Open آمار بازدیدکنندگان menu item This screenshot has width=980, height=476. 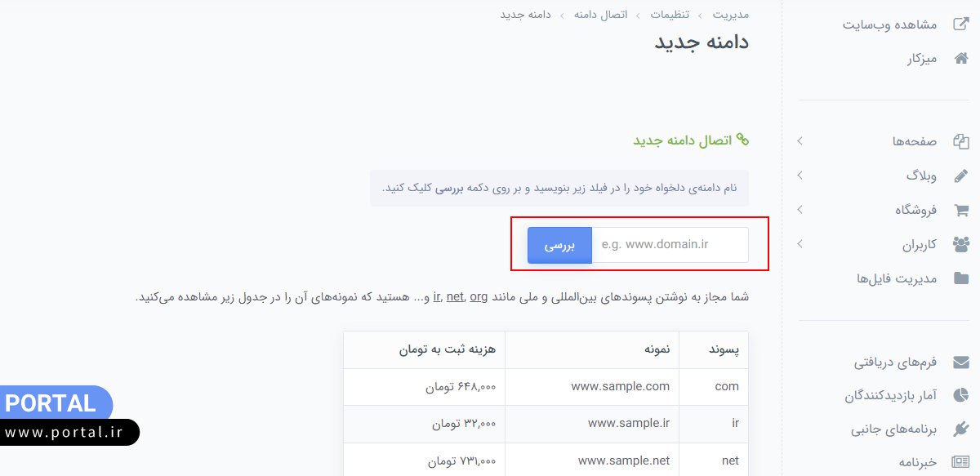891,395
